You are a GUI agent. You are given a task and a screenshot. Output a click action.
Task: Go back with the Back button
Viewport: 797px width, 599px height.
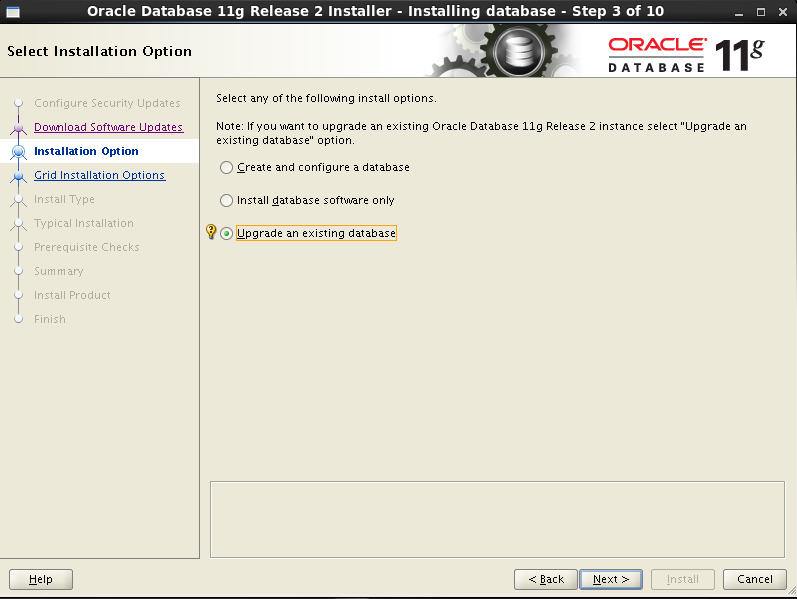tap(546, 579)
